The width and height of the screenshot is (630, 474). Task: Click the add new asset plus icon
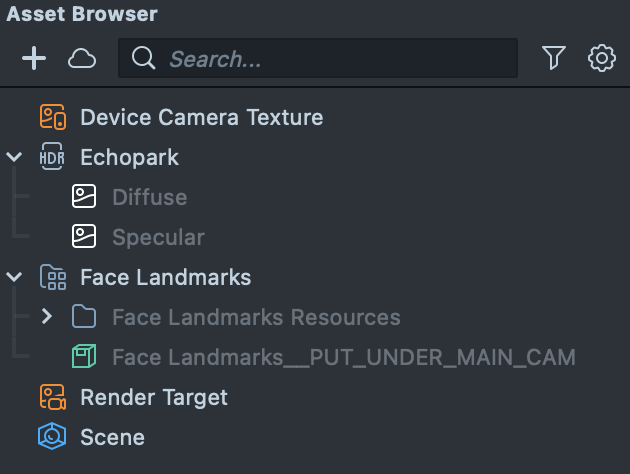point(34,59)
